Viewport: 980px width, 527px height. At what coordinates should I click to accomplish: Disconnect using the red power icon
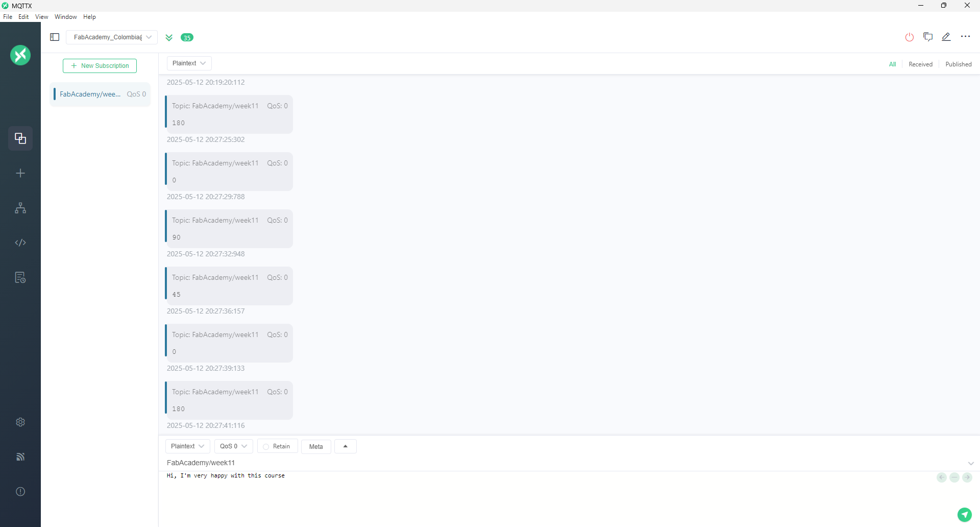(910, 37)
